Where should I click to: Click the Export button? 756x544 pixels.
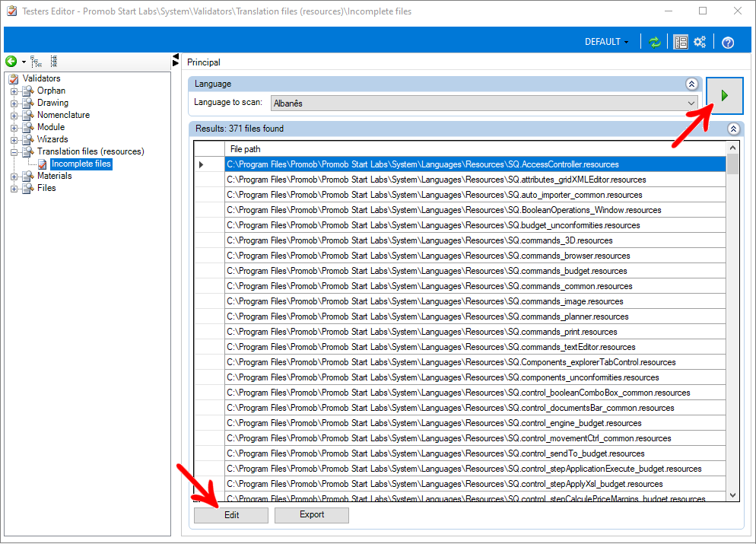[x=312, y=515]
